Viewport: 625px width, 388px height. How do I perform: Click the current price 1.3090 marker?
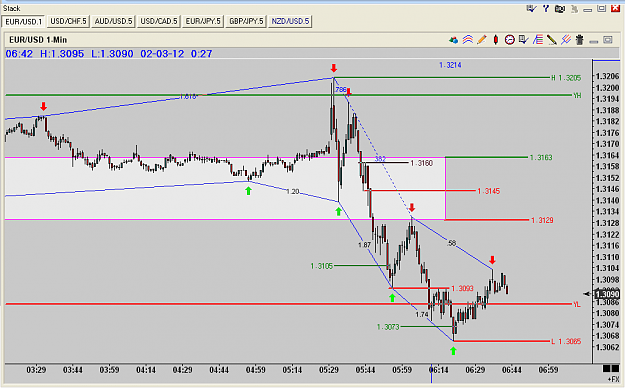[x=607, y=294]
